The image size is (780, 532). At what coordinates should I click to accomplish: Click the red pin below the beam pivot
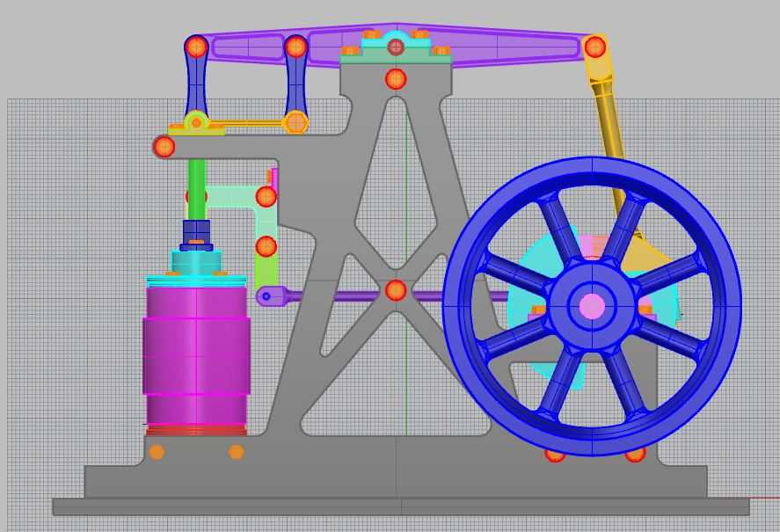coord(396,79)
